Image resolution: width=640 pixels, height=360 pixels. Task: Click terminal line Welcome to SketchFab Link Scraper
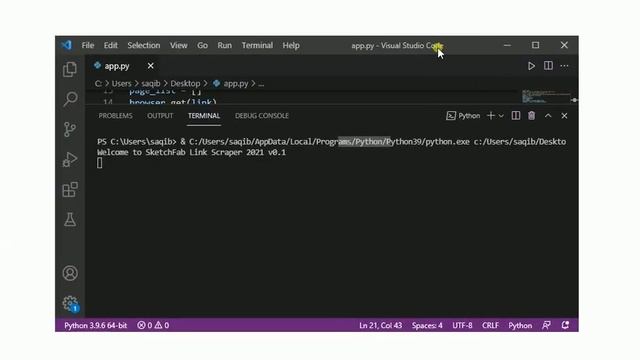pos(191,152)
